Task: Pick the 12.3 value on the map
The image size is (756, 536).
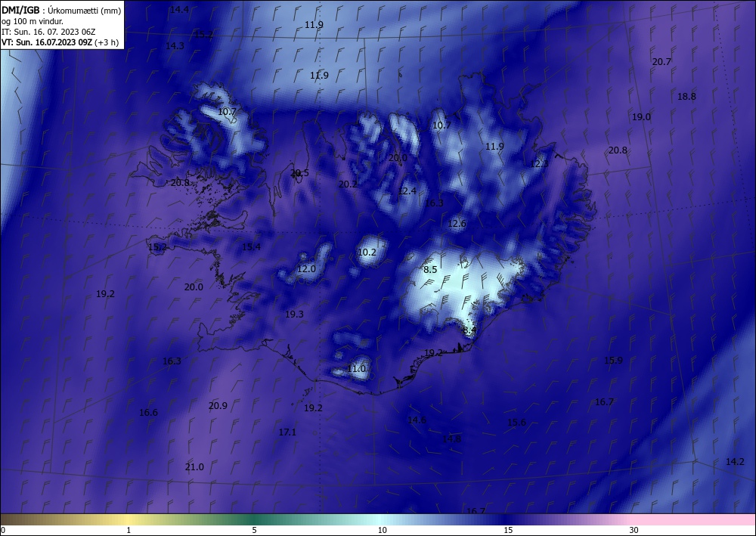Action: 539,164
